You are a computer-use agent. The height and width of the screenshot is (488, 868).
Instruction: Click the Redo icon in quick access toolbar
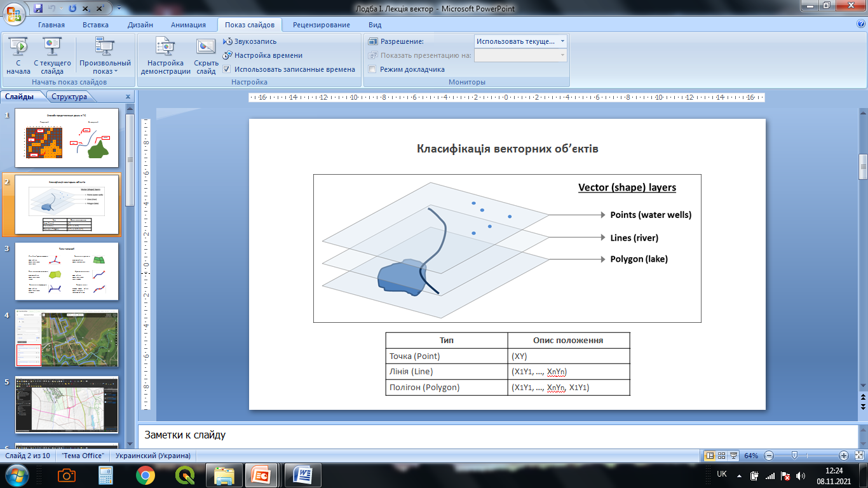tap(72, 9)
